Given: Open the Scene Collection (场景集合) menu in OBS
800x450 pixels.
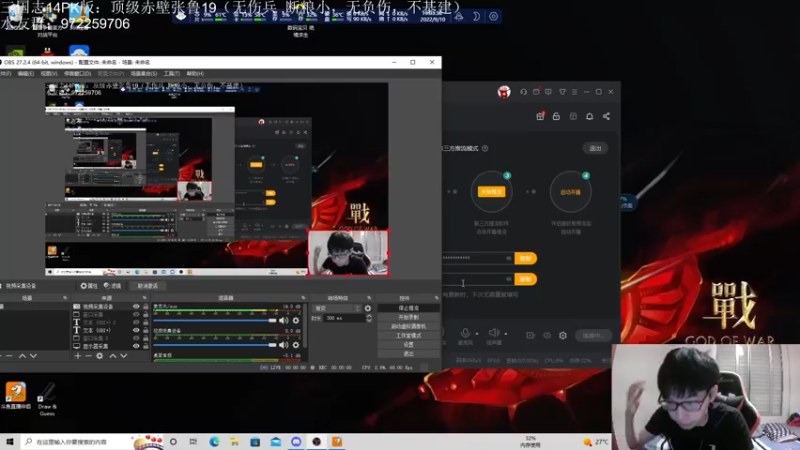Looking at the screenshot, I should coord(143,73).
